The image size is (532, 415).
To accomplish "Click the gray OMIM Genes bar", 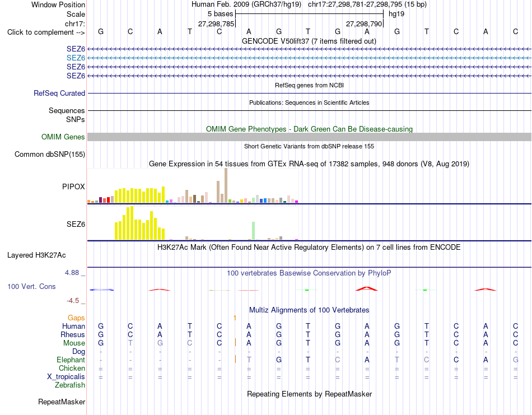I will pos(309,137).
